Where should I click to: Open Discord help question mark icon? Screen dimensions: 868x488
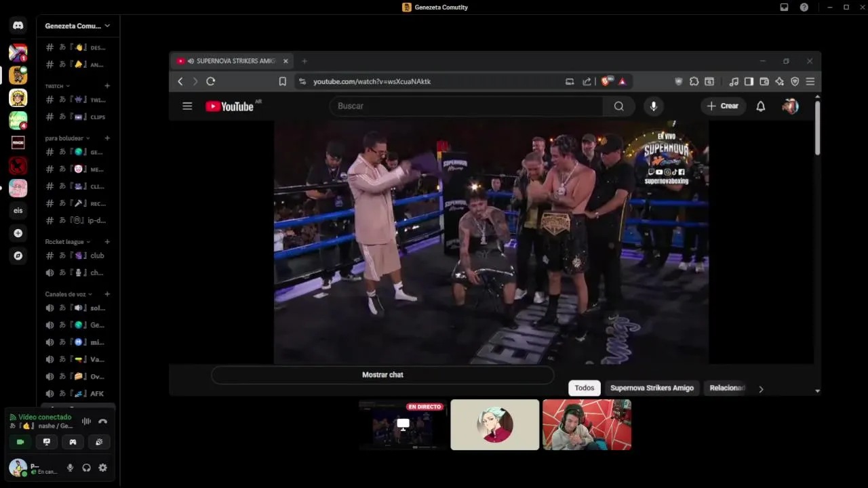[804, 7]
